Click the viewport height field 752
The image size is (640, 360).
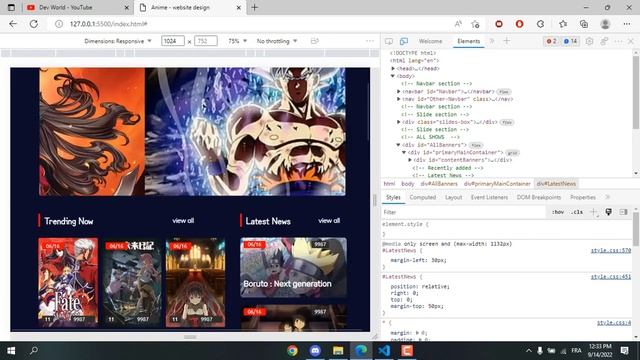click(x=206, y=41)
